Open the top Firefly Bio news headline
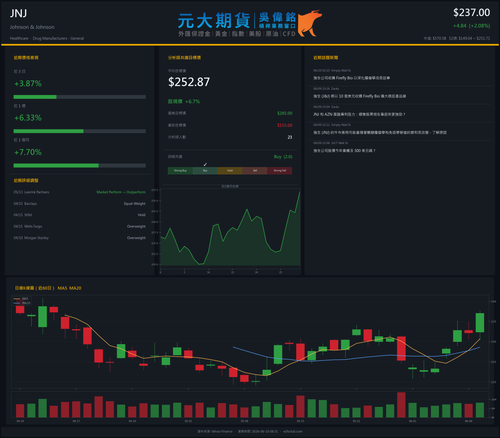 (x=351, y=78)
